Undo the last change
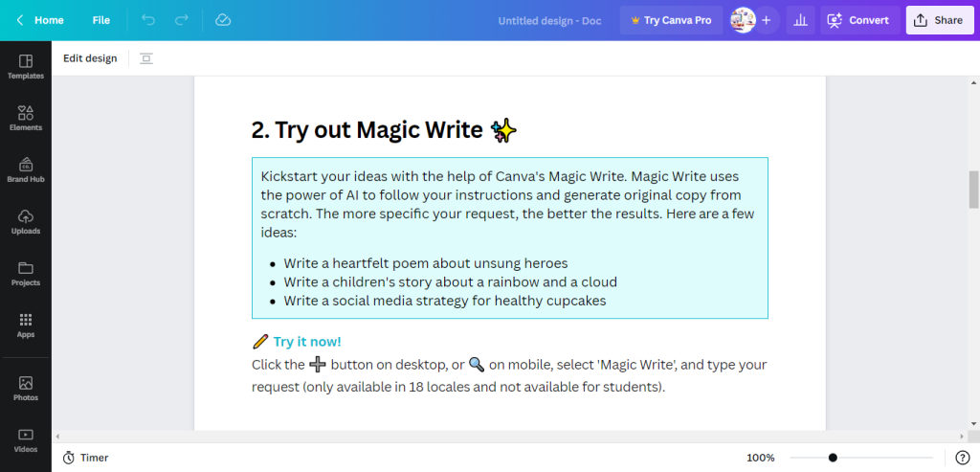 (148, 20)
